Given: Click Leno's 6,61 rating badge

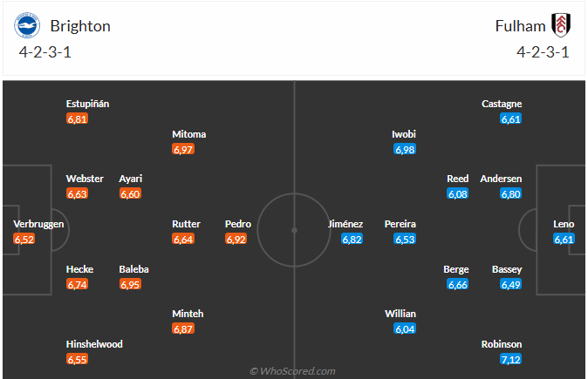Looking at the screenshot, I should click(564, 239).
